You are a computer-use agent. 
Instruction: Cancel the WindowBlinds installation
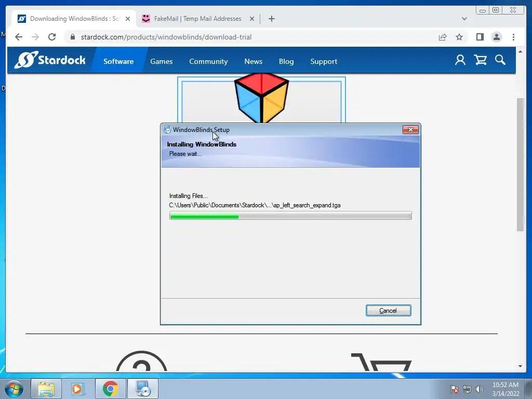[x=389, y=311]
